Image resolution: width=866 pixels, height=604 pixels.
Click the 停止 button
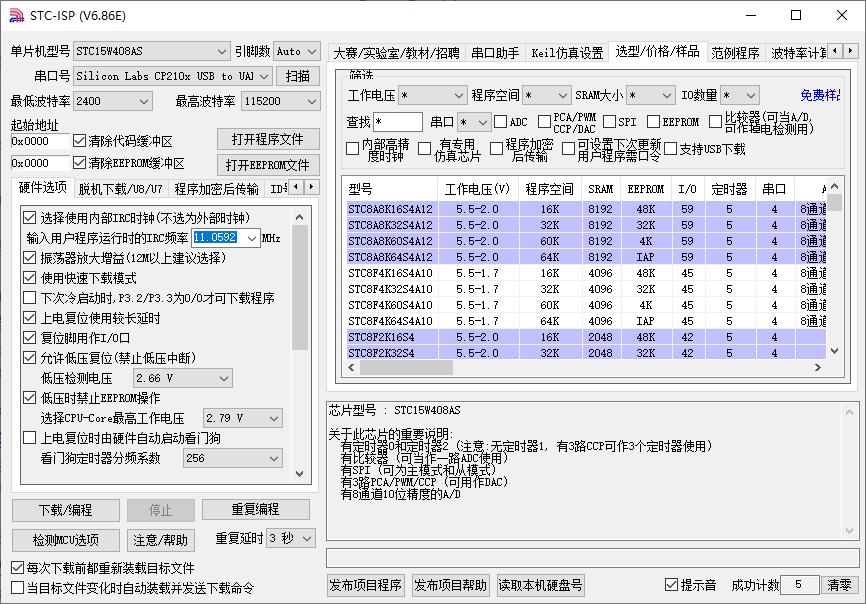coord(160,510)
